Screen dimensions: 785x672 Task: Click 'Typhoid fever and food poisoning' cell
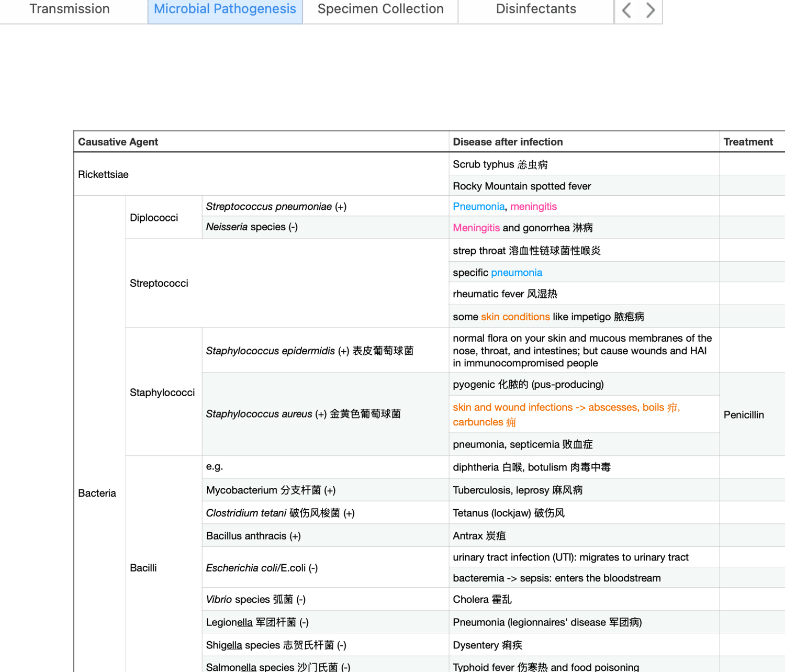pos(584,665)
